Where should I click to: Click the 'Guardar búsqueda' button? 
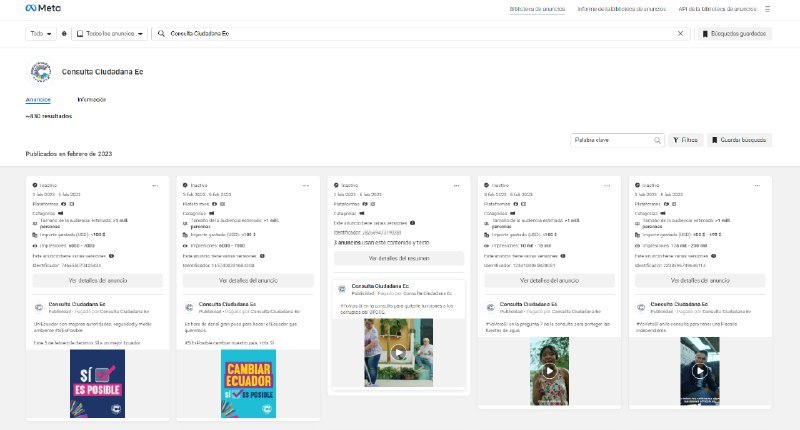[739, 140]
